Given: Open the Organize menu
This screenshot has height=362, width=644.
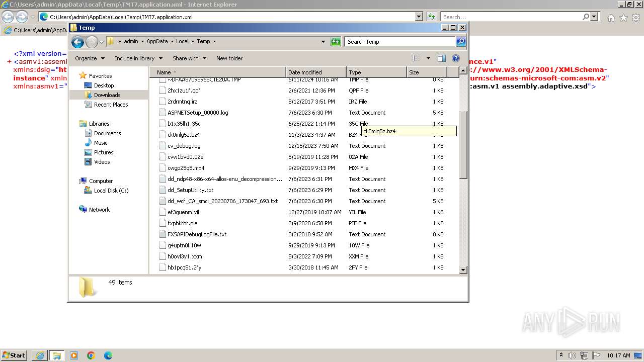Looking at the screenshot, I should coord(90,58).
